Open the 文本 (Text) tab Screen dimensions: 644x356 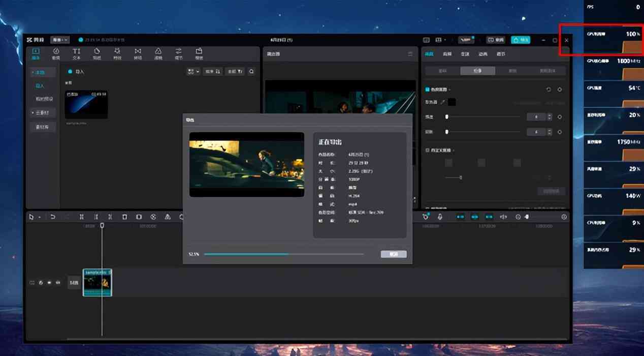pos(76,54)
